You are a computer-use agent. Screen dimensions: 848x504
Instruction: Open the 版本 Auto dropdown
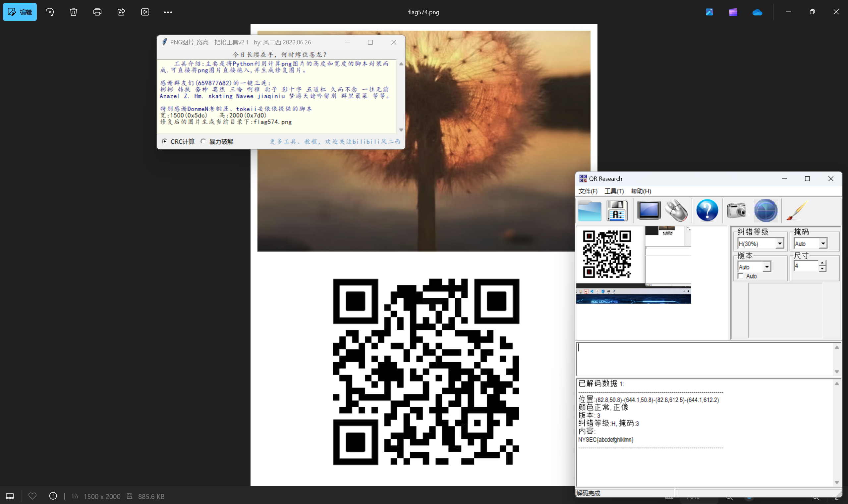pyautogui.click(x=767, y=267)
